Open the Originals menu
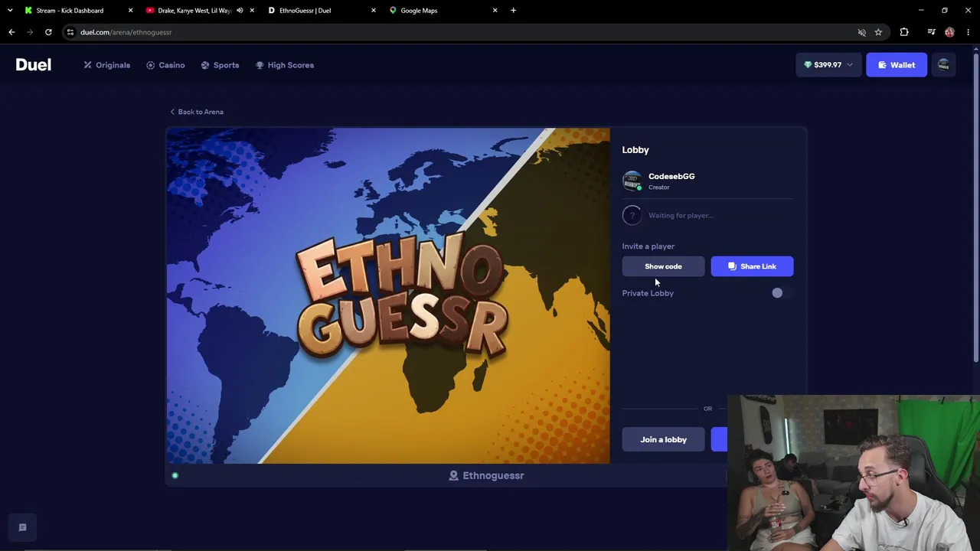Viewport: 980px width, 551px height. 107,65
